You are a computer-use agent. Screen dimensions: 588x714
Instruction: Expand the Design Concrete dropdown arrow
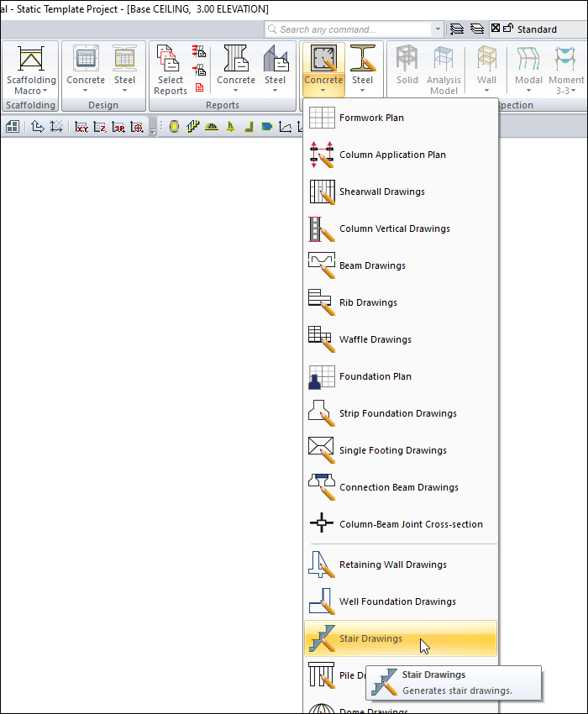[x=86, y=91]
